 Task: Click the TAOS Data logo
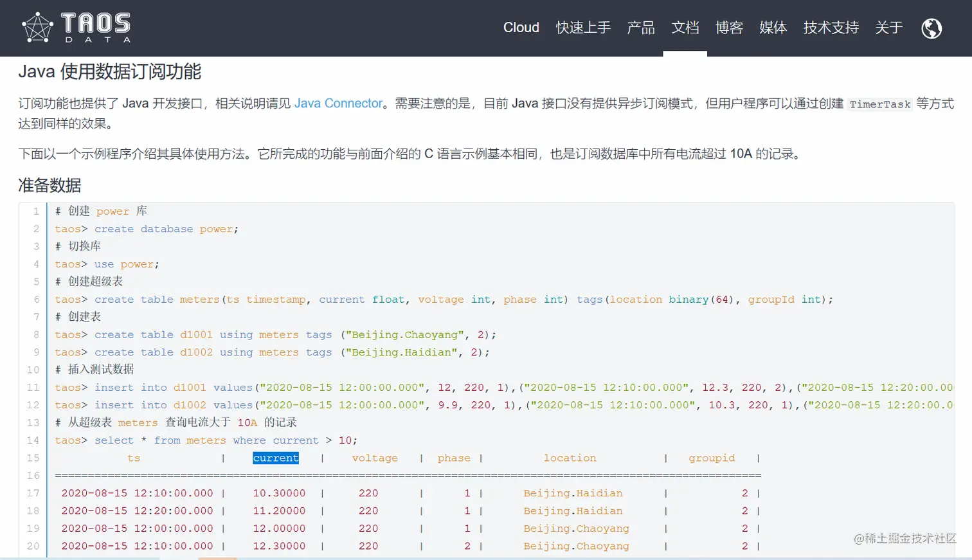click(76, 28)
